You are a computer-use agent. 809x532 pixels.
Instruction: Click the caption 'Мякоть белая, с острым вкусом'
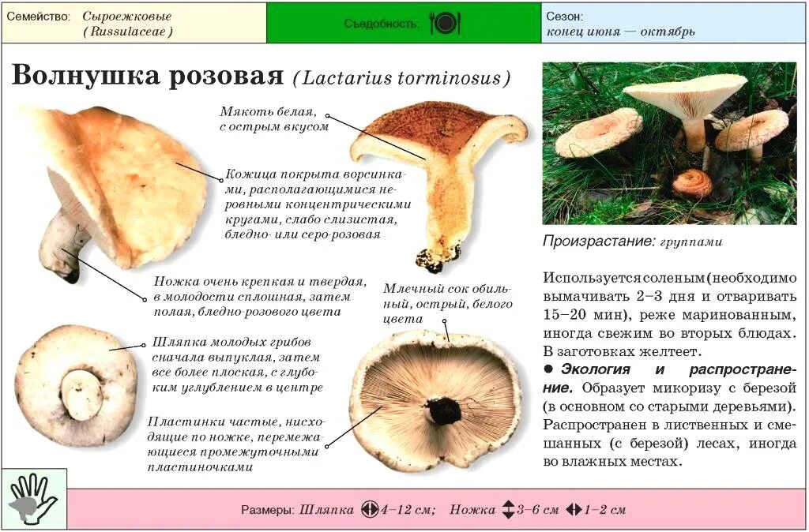point(274,119)
